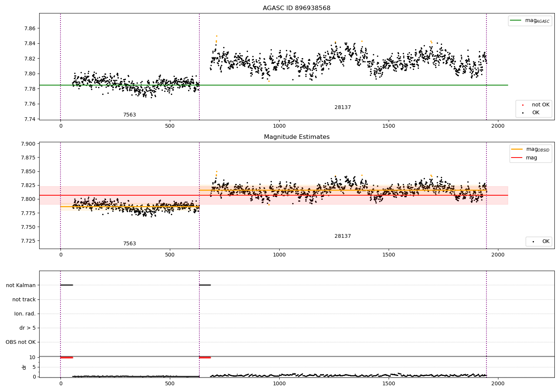Image resolution: width=560 pixels, height=392 pixels.
Task: Click the 'dr' axis label at bottom left
Action: click(x=24, y=367)
